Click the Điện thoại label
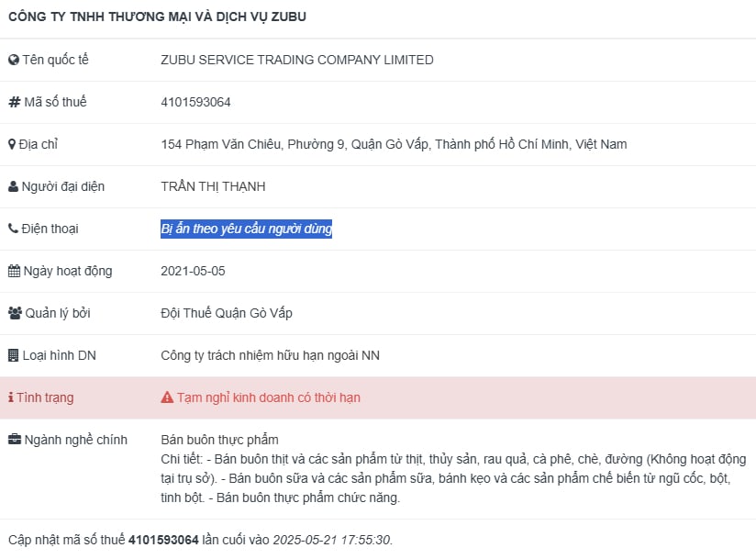Viewport: 756px width, 559px height. [50, 229]
